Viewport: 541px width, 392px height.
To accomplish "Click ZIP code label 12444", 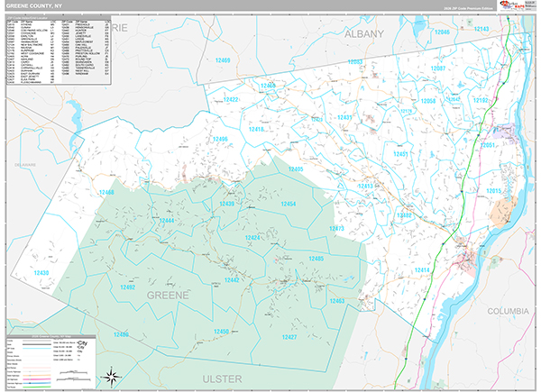I will tap(167, 220).
